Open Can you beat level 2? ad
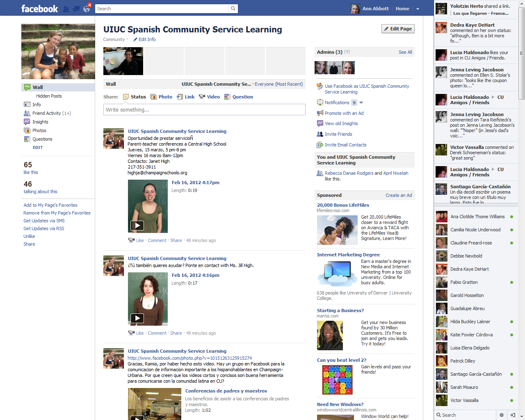This screenshot has width=525, height=420. tap(341, 360)
